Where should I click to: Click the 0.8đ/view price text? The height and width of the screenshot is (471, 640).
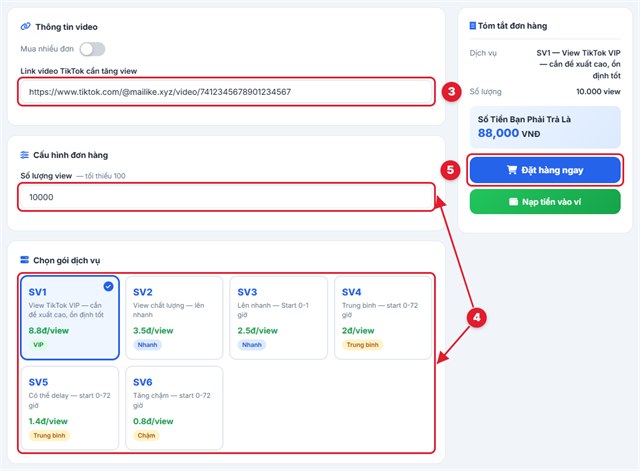coord(153,421)
